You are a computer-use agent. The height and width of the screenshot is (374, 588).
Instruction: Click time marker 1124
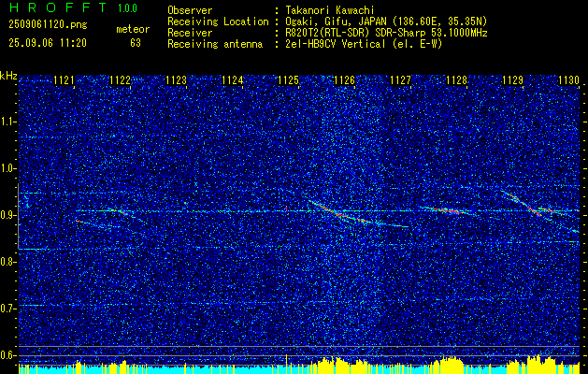pos(233,80)
